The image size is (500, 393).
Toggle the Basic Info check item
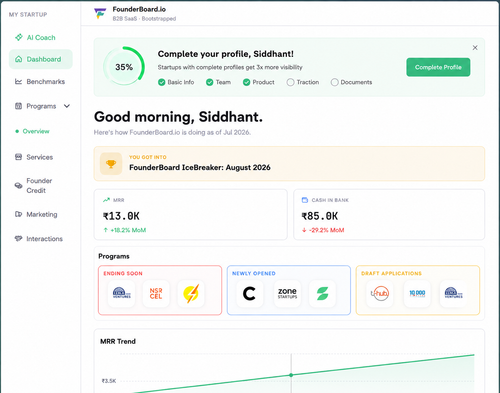coord(176,82)
